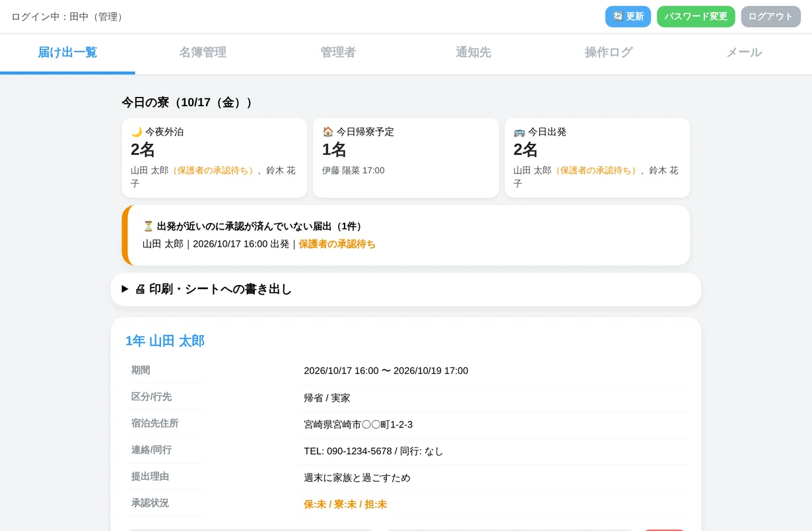Click the 区分/行先 row label

(151, 396)
